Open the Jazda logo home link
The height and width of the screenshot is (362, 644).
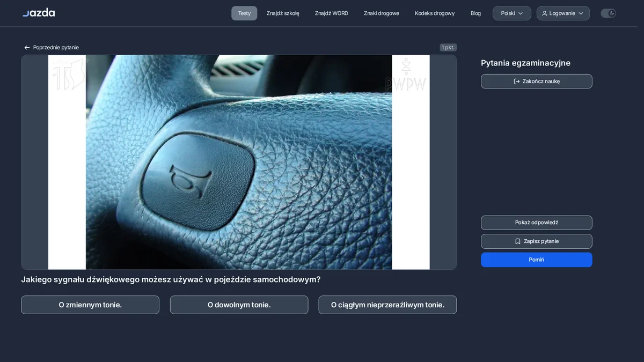(x=39, y=13)
